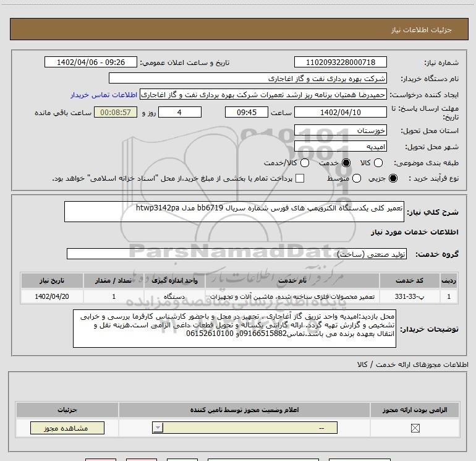Click the delivery province field خوزستان
Screen dimensions: 476x461
tap(340, 131)
